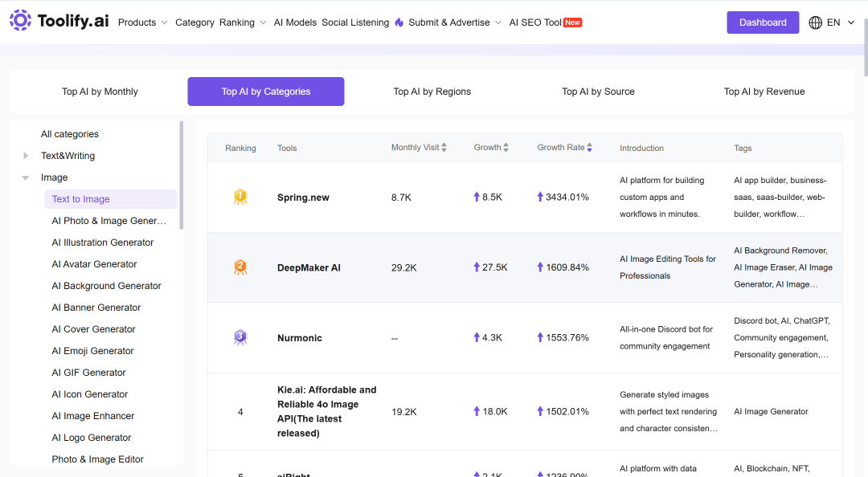Open the DeepMaker AI tool link

[x=309, y=268]
